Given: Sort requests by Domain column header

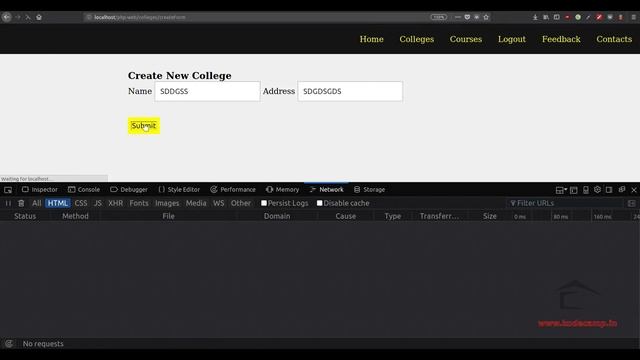Looking at the screenshot, I should tap(277, 216).
